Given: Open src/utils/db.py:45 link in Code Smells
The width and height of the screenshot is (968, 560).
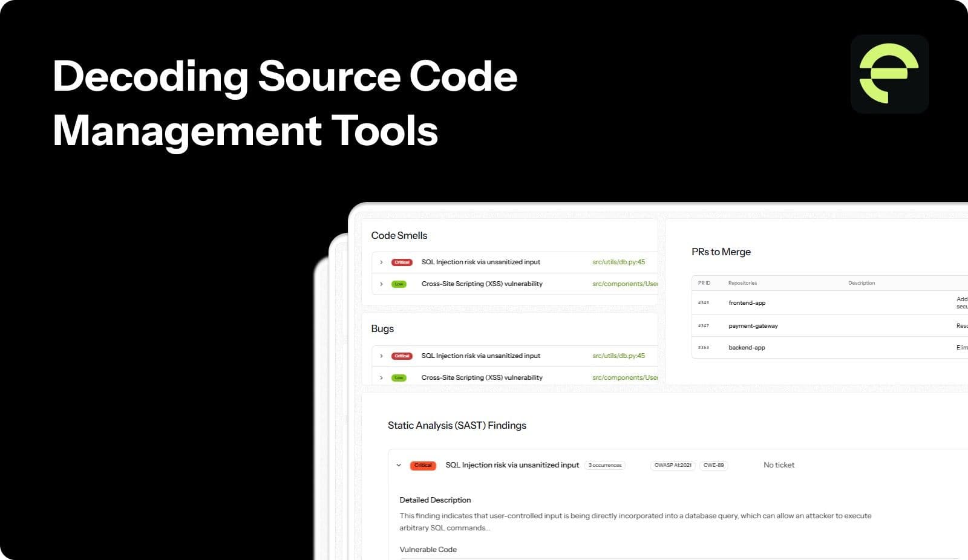Looking at the screenshot, I should tap(618, 262).
